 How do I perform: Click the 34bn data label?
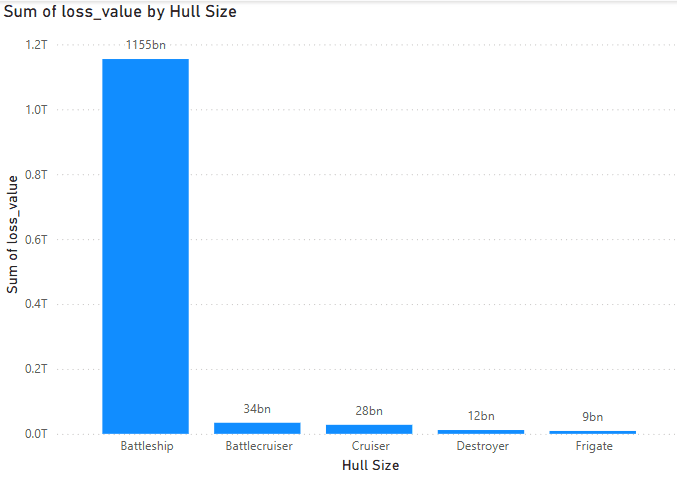point(257,408)
